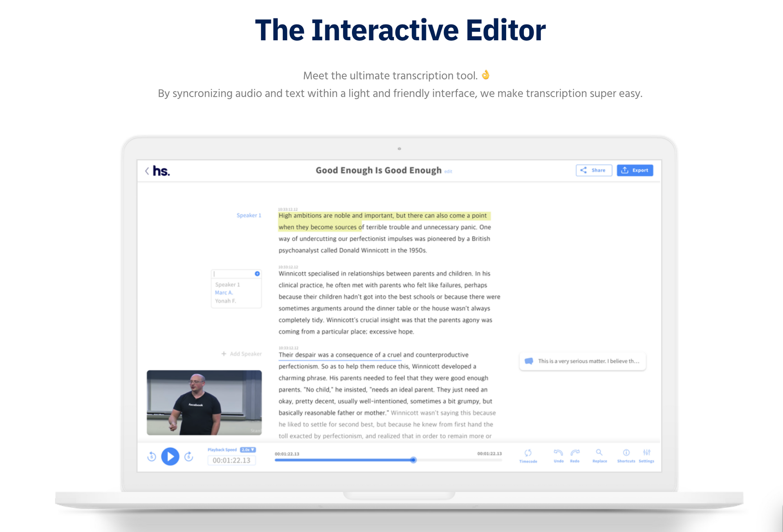Open the 2.0x playback speed dropdown
Image resolution: width=783 pixels, height=532 pixels.
[x=248, y=450]
